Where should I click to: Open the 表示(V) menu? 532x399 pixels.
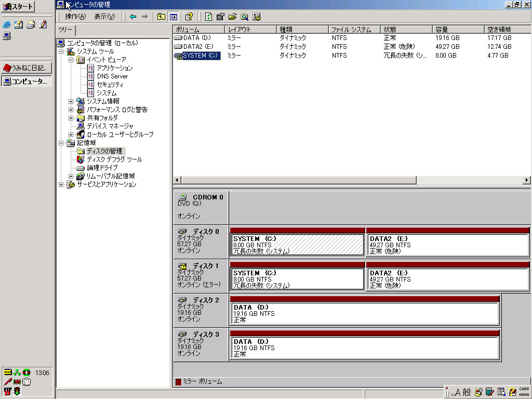104,17
